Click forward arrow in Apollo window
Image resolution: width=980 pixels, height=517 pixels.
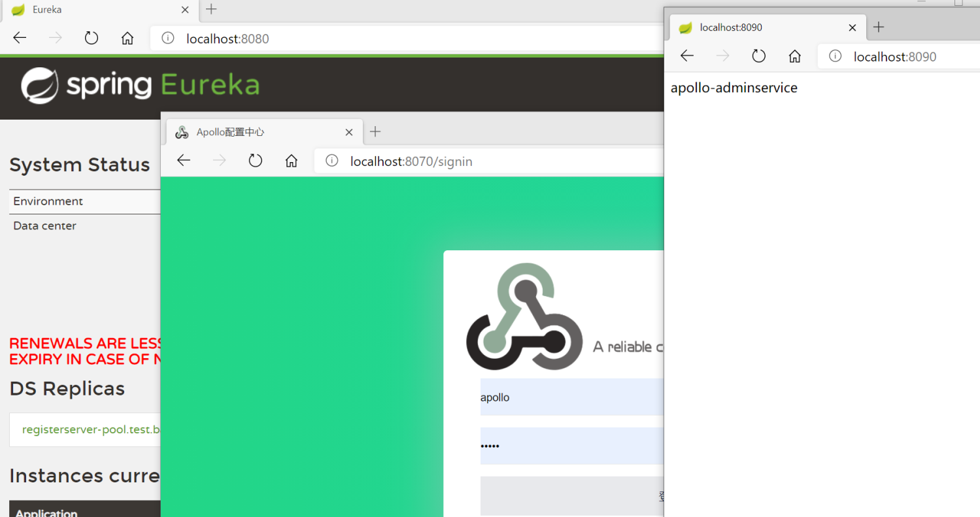pos(220,160)
